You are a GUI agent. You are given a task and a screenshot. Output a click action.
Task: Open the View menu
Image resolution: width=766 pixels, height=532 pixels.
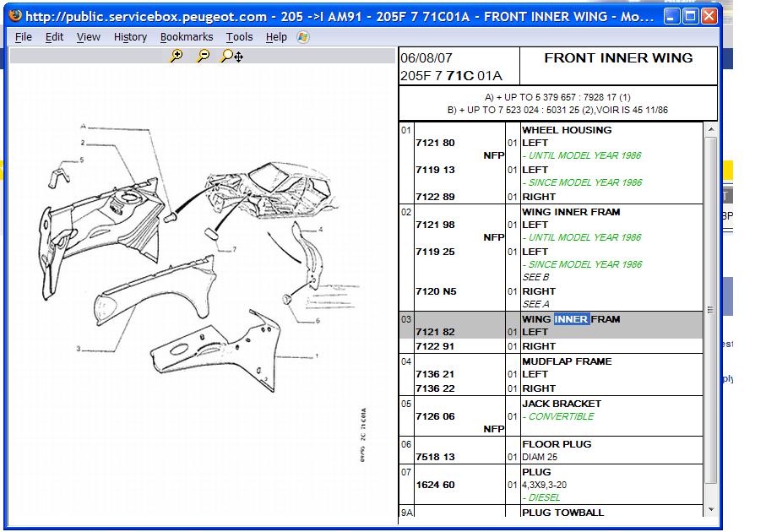tap(89, 37)
